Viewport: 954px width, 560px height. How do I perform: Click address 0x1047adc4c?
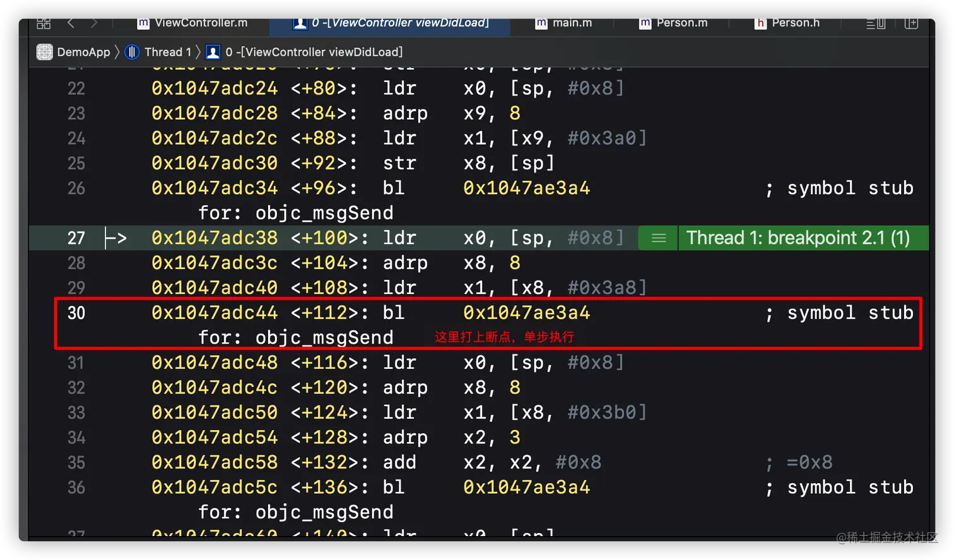[x=215, y=388]
